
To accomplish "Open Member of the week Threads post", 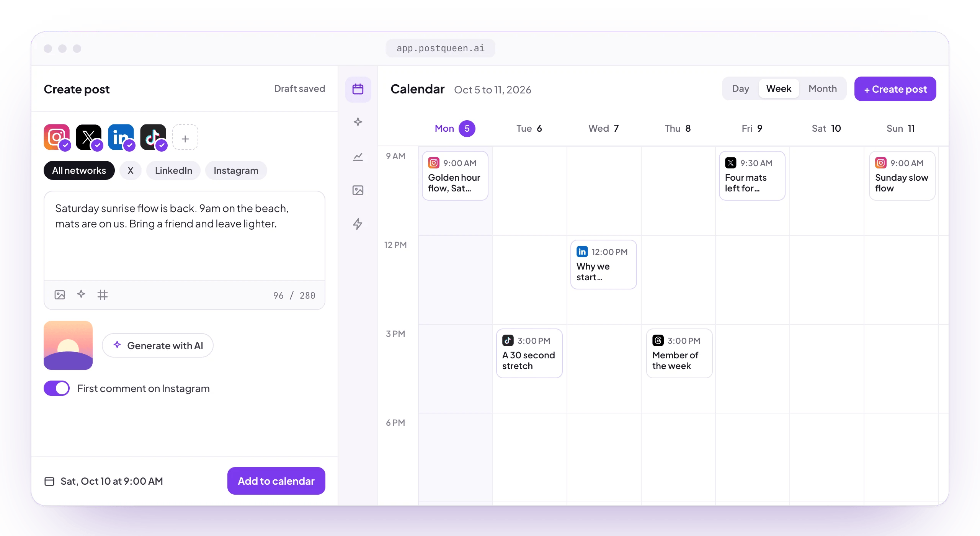I will (x=679, y=353).
